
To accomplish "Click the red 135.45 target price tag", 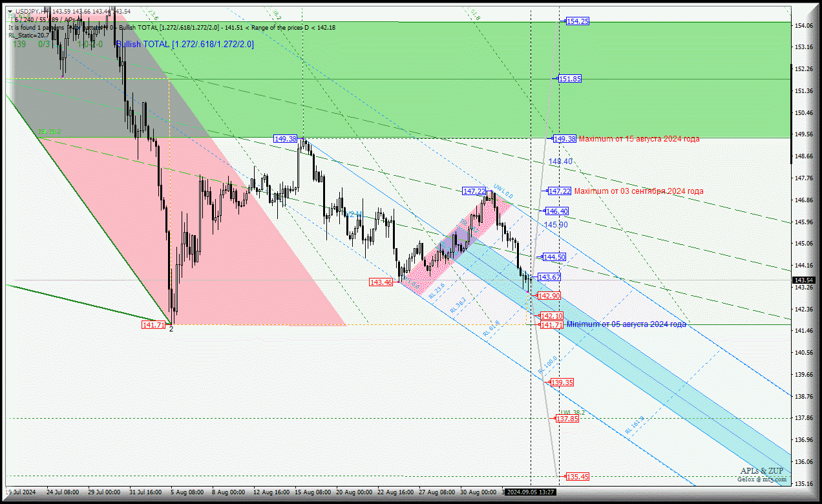I will tap(577, 477).
